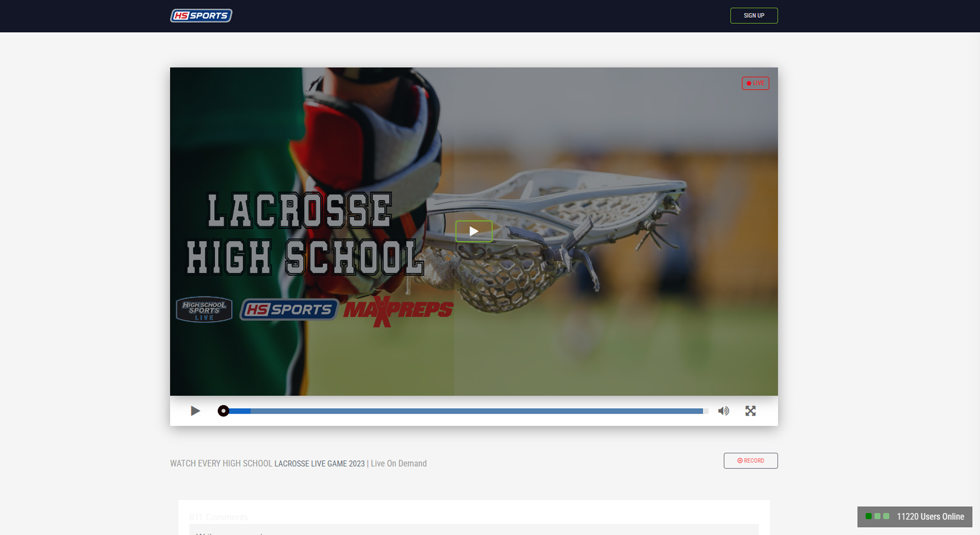The width and height of the screenshot is (980, 535).
Task: Mute audio with the speaker icon
Action: point(723,411)
